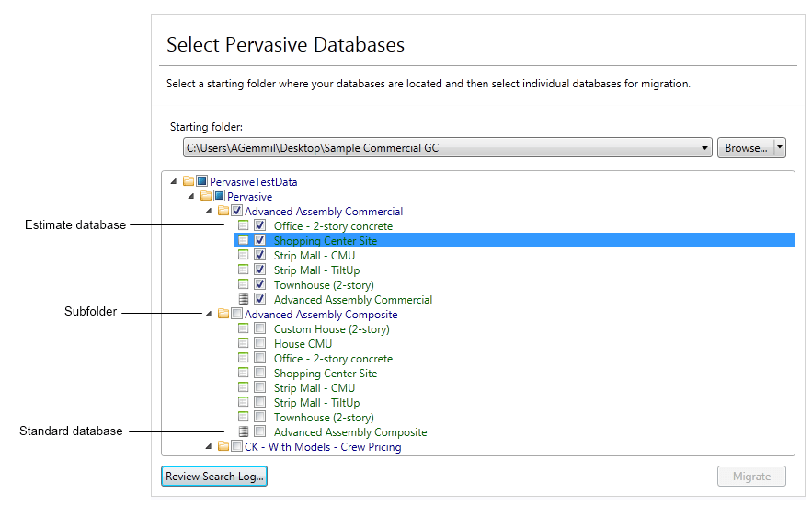Click the Review Search Log... button
This screenshot has width=812, height=506.
point(214,477)
